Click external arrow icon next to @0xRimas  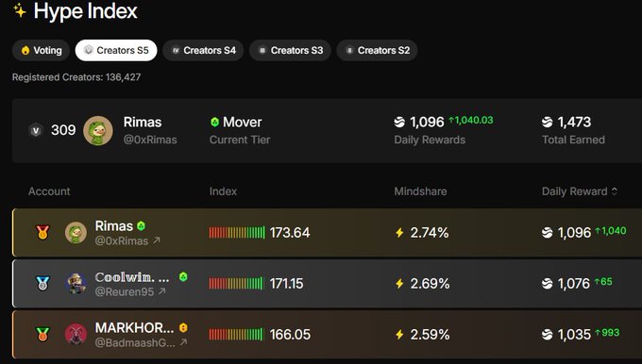pyautogui.click(x=157, y=240)
